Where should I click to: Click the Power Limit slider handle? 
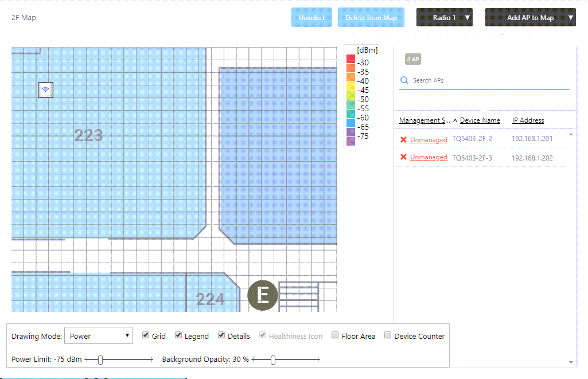pos(100,360)
